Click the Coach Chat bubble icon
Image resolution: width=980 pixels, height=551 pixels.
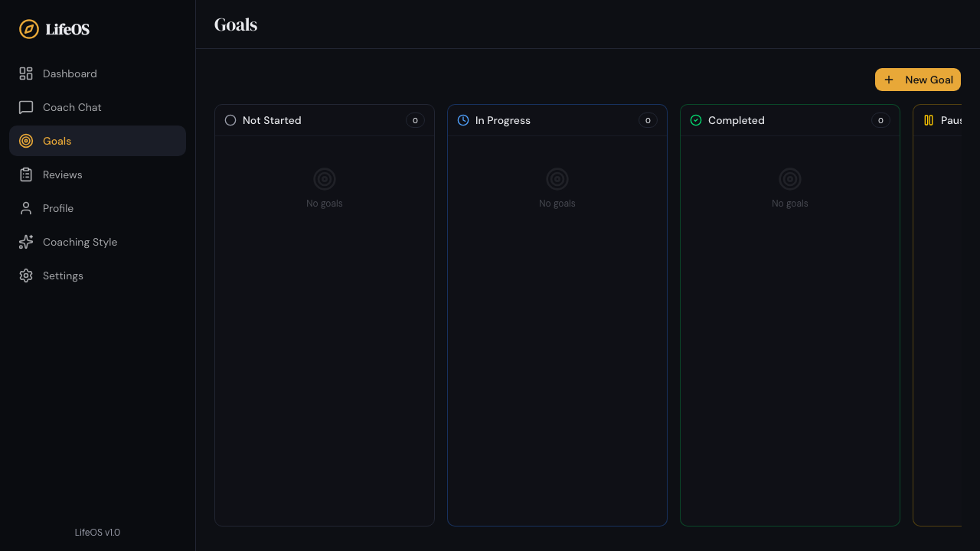point(26,107)
